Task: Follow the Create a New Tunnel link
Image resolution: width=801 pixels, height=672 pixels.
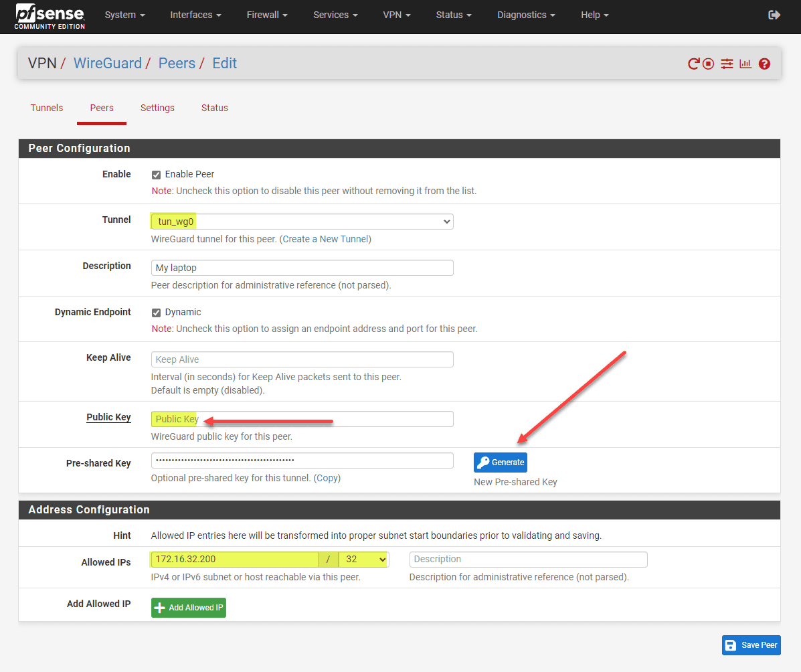Action: 325,239
